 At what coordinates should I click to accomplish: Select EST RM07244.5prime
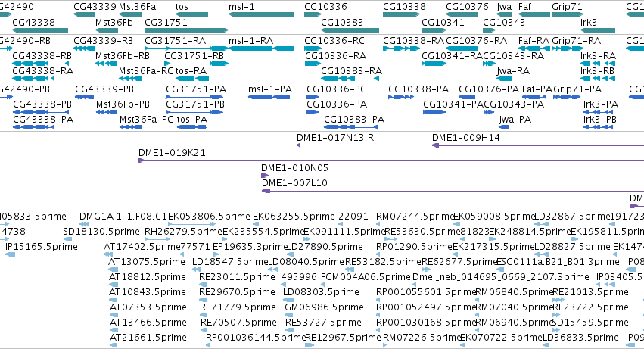(x=378, y=224)
